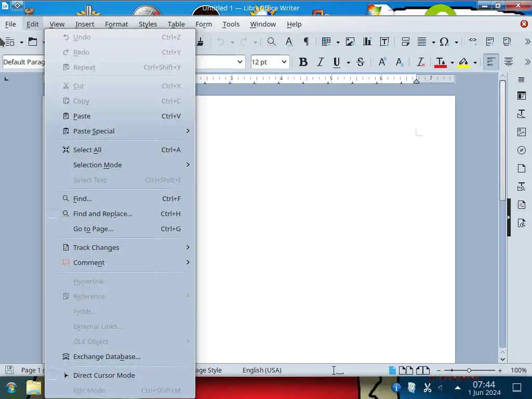The image size is (532, 399).
Task: Open the sidebar Navigator compass icon
Action: (522, 150)
